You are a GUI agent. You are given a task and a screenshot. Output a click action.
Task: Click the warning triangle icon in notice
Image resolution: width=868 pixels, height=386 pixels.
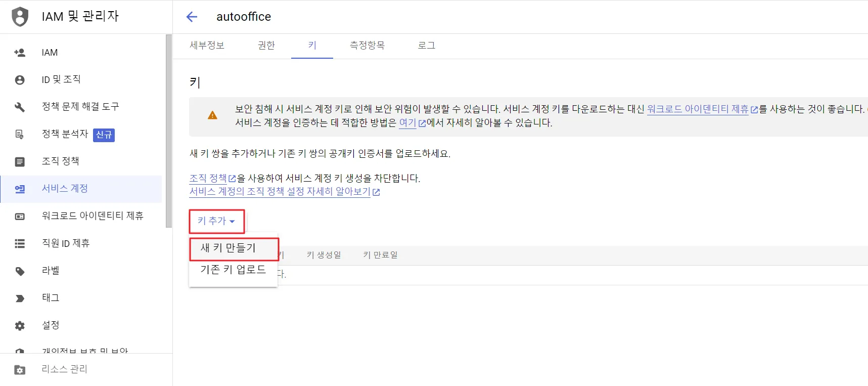point(212,115)
